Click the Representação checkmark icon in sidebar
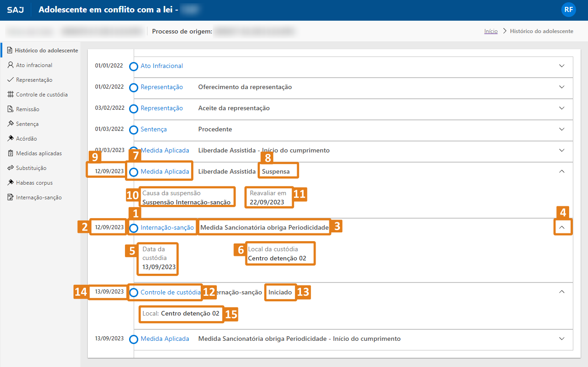 click(x=11, y=80)
